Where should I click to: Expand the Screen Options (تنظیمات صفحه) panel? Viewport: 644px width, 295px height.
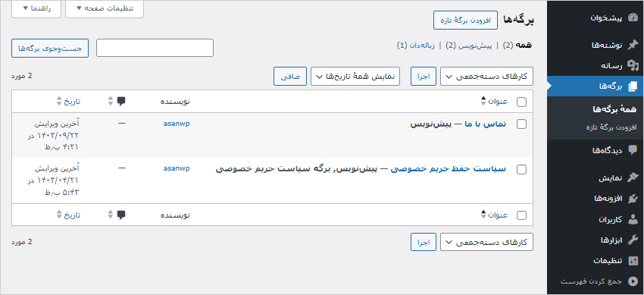(x=105, y=8)
